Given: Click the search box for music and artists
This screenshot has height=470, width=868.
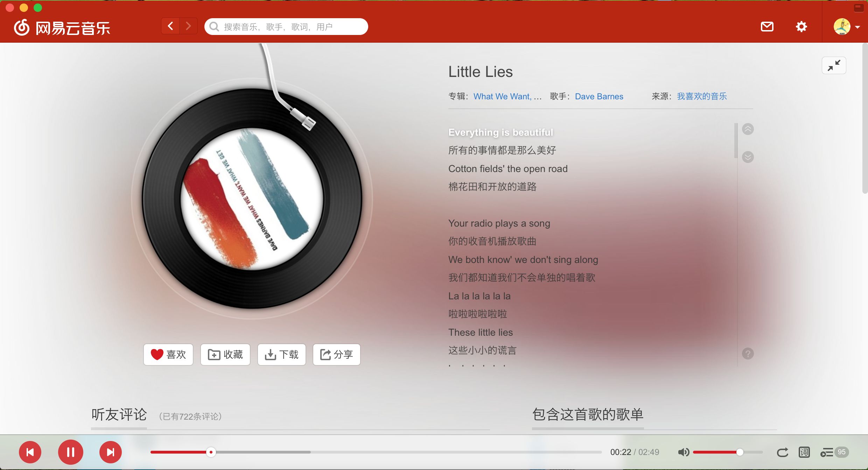Looking at the screenshot, I should pos(286,27).
